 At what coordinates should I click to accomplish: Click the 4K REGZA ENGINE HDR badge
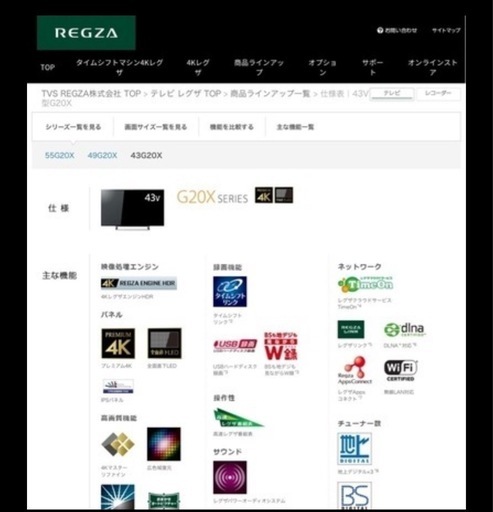(139, 283)
